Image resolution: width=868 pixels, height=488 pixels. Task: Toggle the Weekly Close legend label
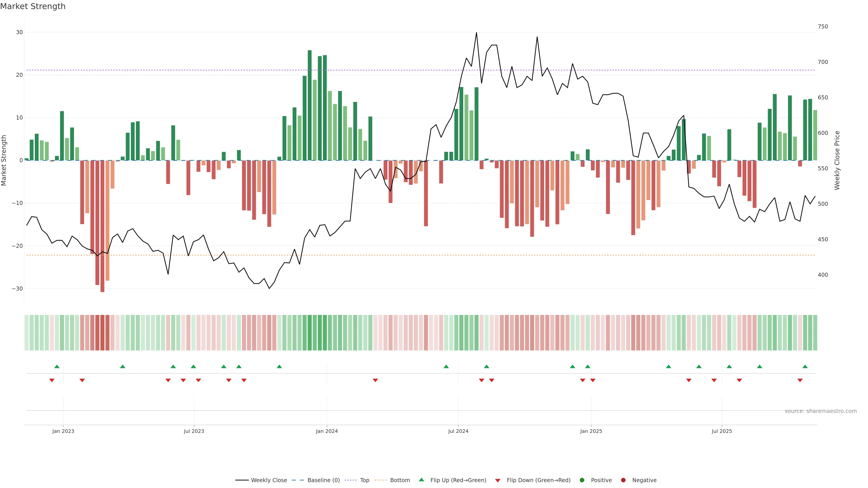[269, 480]
